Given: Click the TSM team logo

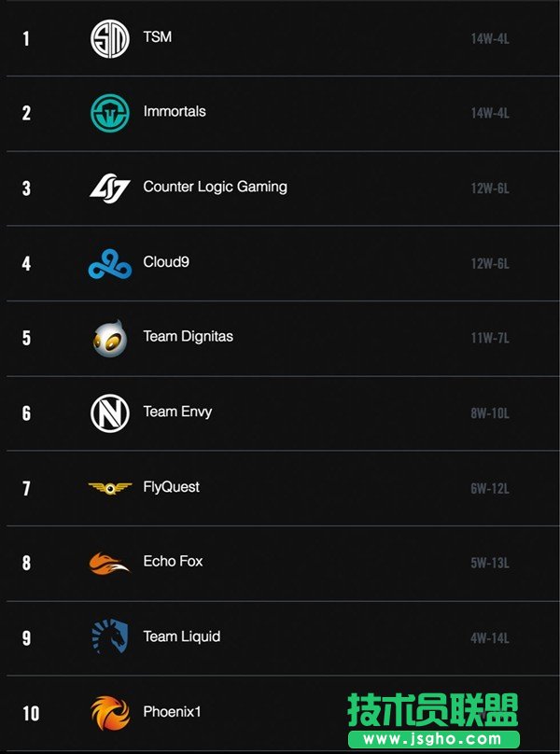Looking at the screenshot, I should [x=109, y=38].
